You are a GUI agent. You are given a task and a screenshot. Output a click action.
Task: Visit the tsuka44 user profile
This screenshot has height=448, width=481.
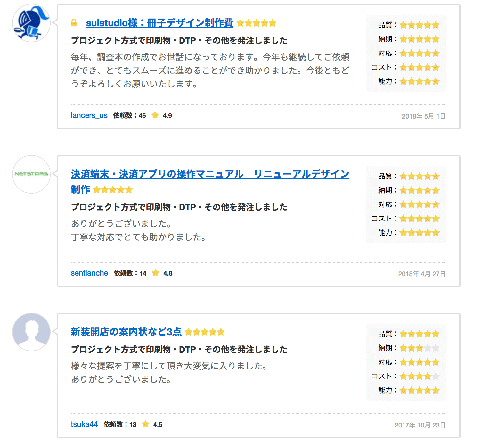[84, 424]
